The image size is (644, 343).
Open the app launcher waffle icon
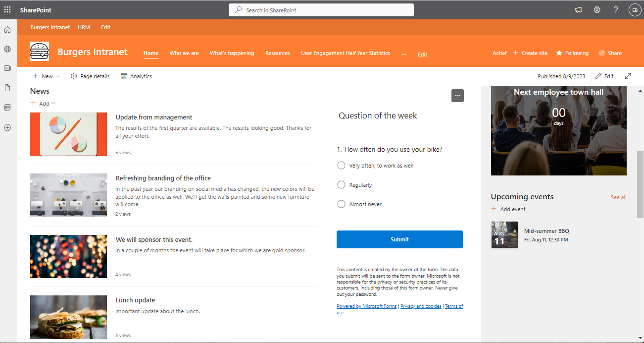tap(7, 10)
